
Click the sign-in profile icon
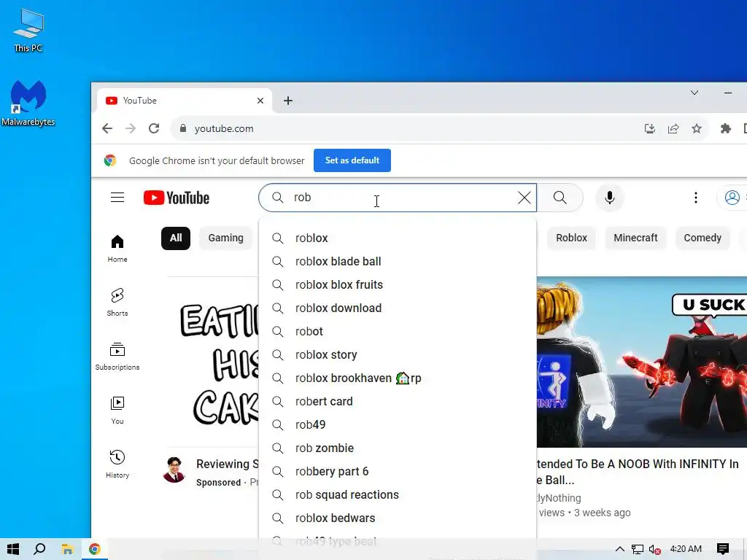point(732,198)
